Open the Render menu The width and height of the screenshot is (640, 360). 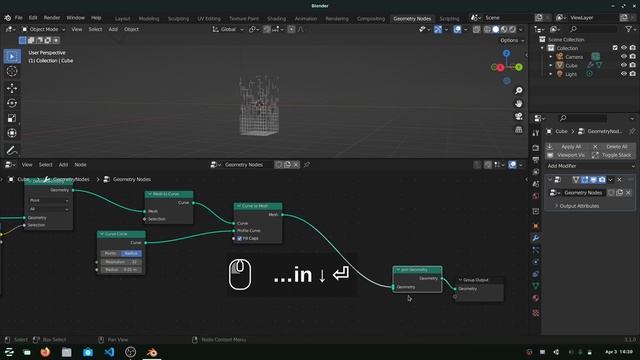coord(52,18)
